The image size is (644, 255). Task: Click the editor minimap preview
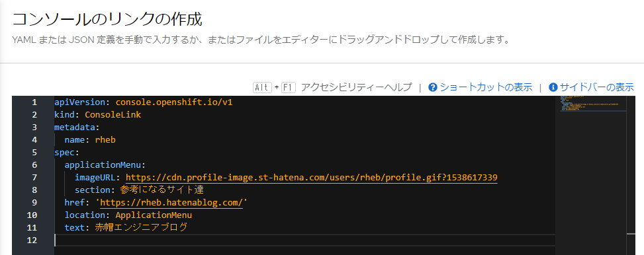pyautogui.click(x=593, y=103)
